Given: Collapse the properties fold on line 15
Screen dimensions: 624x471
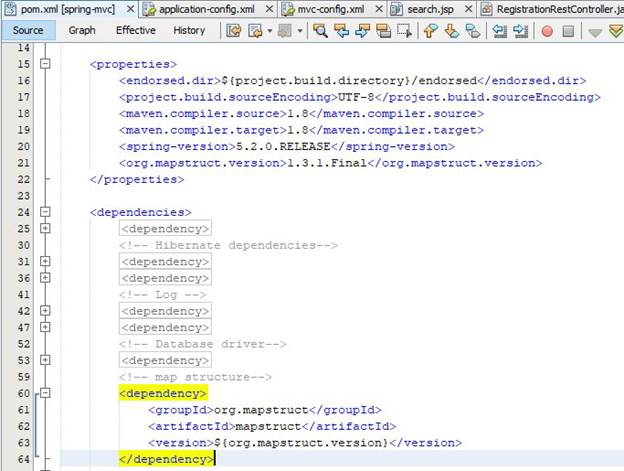Looking at the screenshot, I should click(45, 64).
